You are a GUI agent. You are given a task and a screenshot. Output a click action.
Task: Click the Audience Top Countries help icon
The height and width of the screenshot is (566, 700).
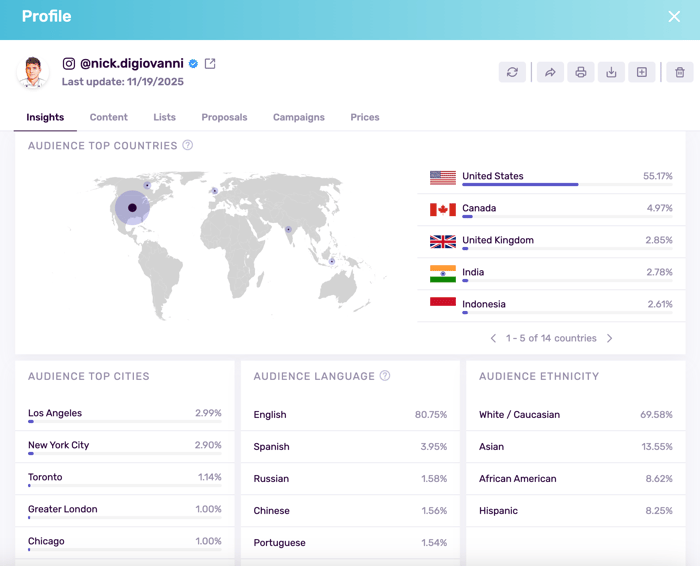pos(188,146)
